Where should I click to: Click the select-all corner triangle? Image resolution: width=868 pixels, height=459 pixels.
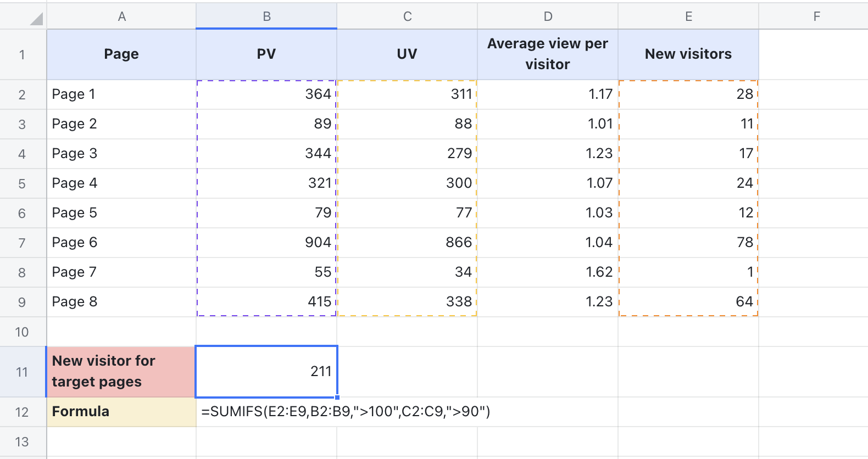[35, 19]
